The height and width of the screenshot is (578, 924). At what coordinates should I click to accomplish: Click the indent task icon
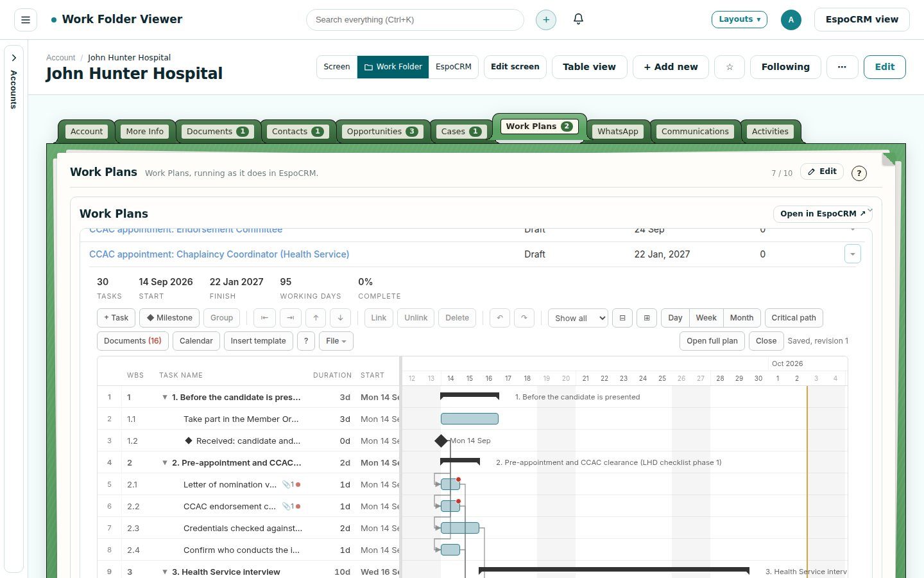pyautogui.click(x=291, y=318)
